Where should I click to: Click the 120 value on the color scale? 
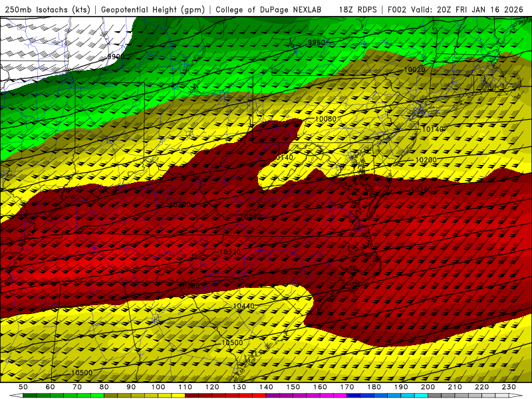point(212,387)
